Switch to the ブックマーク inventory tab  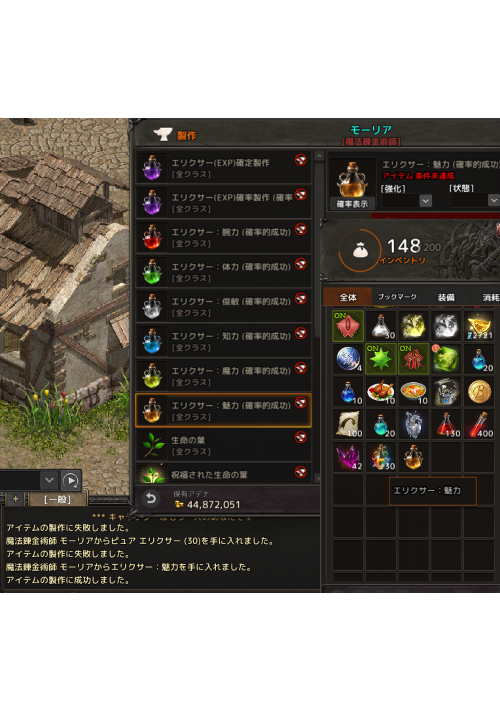coord(397,297)
